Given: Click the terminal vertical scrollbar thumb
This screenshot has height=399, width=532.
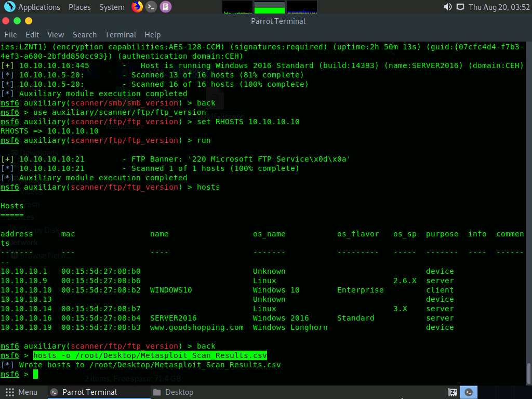Looking at the screenshot, I should (x=528, y=373).
